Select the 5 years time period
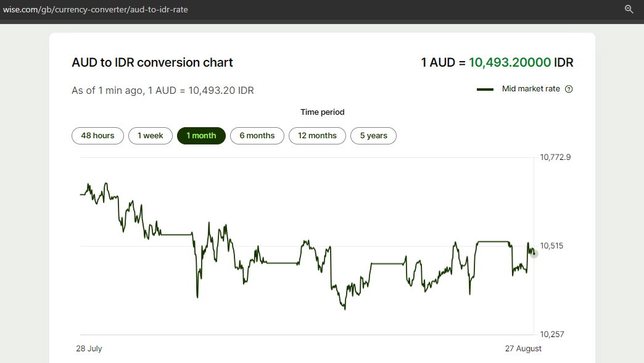Viewport: 644px width, 363px height. [x=373, y=136]
